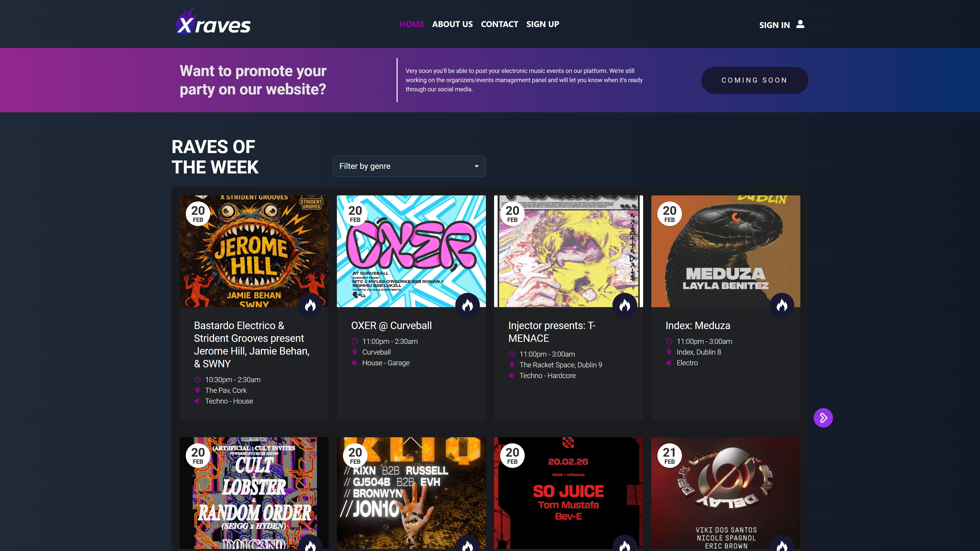Select SIGN UP in the navigation
The width and height of the screenshot is (980, 551).
click(543, 24)
